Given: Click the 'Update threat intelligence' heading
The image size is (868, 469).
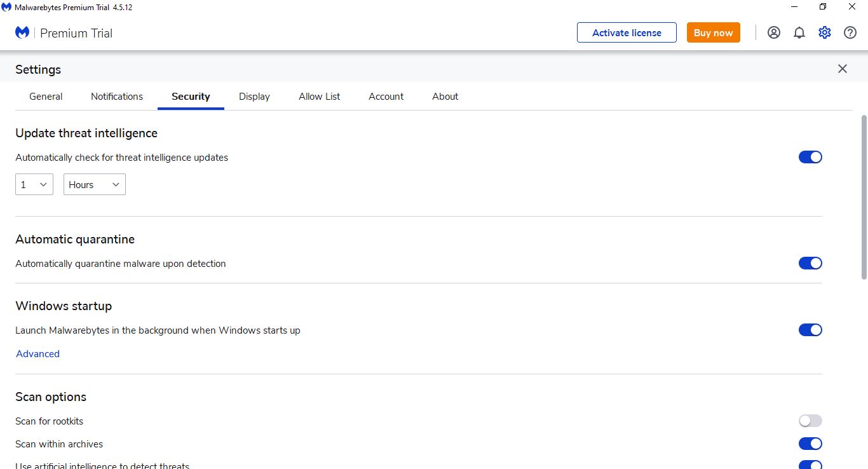Looking at the screenshot, I should 86,133.
